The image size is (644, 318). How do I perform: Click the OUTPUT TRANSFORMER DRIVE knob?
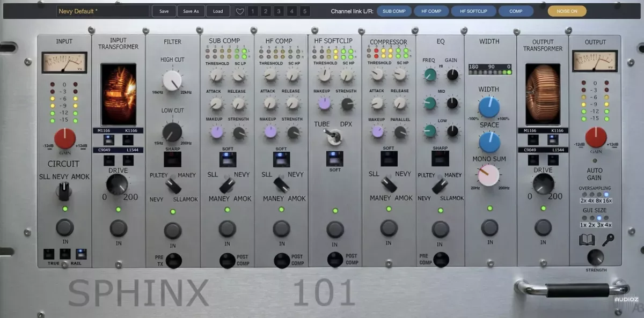(543, 184)
